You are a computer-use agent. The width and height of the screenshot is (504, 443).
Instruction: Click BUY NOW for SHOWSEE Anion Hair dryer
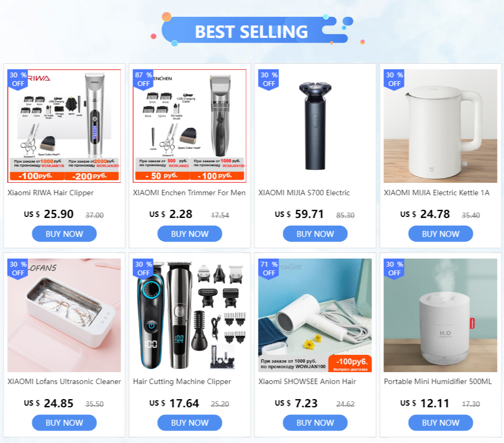315,422
